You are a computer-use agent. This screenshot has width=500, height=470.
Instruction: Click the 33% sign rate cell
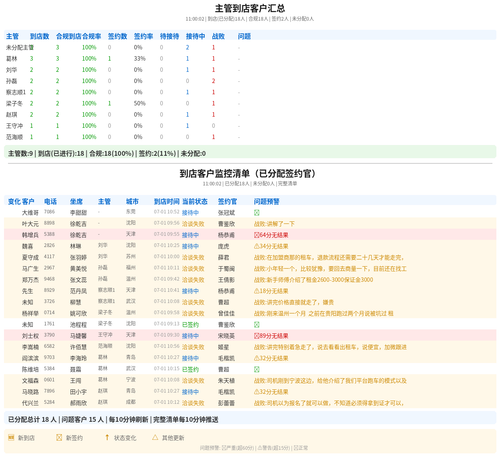pyautogui.click(x=139, y=59)
